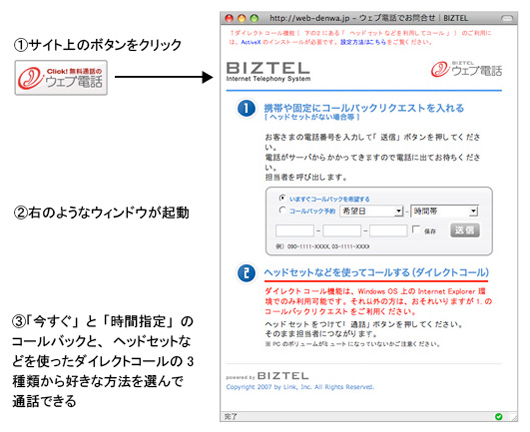530x432 pixels.
Task: Open the ActiveX link in the red notice
Action: click(x=250, y=42)
